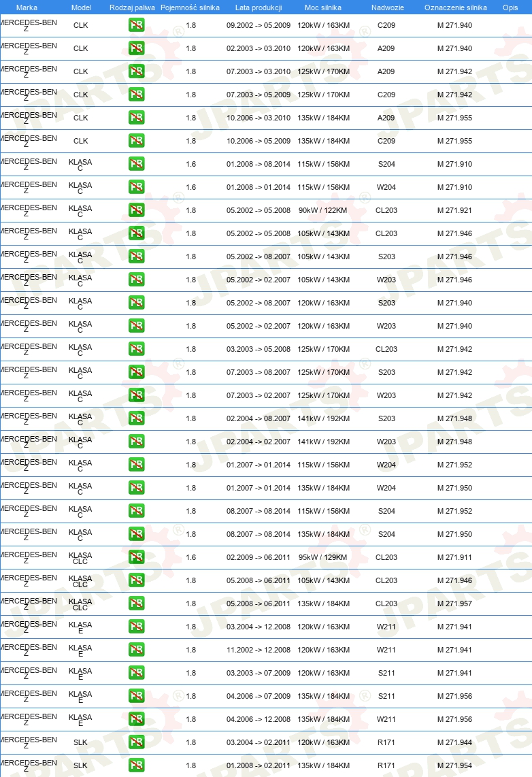This screenshot has width=532, height=777.
Task: Select fuel icon in W204 M 271.952 row
Action: pyautogui.click(x=136, y=464)
